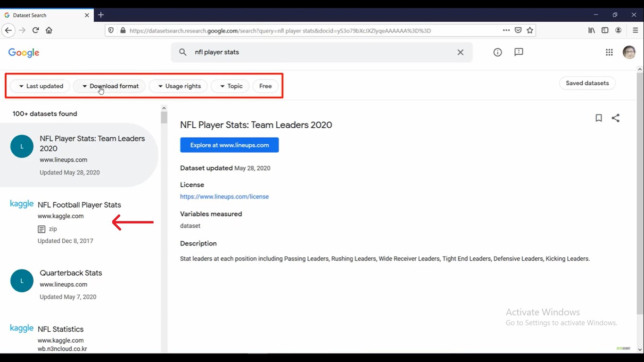Click the padlock site security icon
This screenshot has width=644, height=362.
coord(123,31)
